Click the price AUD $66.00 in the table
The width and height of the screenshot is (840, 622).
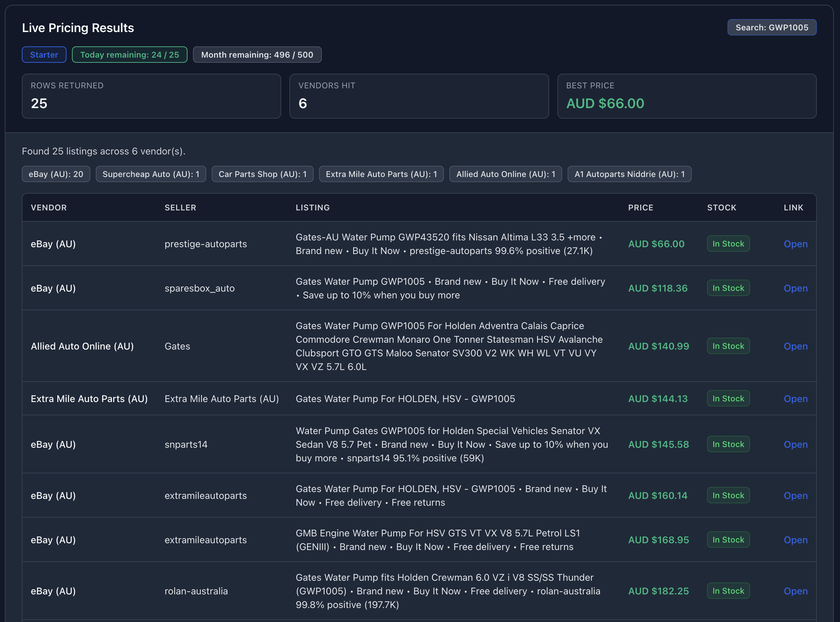click(656, 244)
